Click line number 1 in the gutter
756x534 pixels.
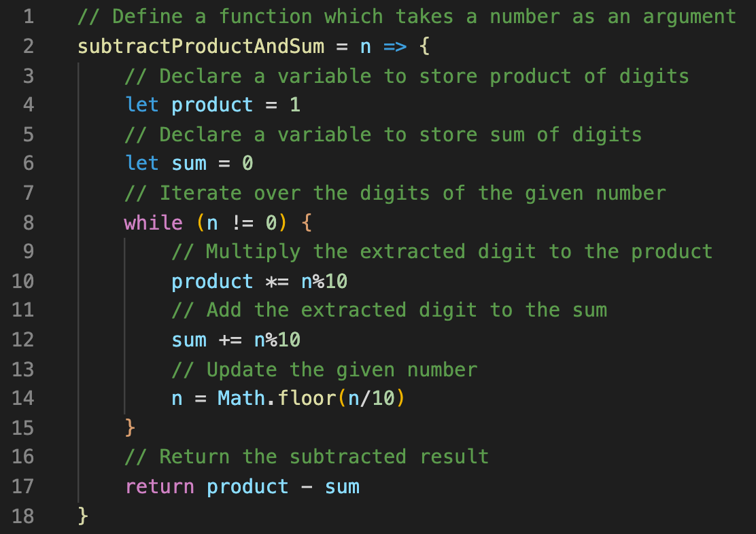[x=29, y=17]
